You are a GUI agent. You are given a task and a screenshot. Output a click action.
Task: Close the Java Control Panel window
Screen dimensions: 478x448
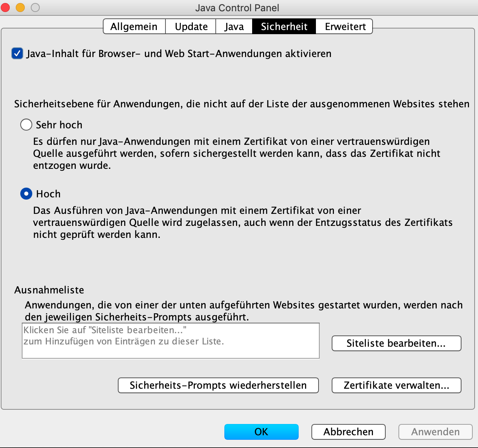click(x=5, y=8)
